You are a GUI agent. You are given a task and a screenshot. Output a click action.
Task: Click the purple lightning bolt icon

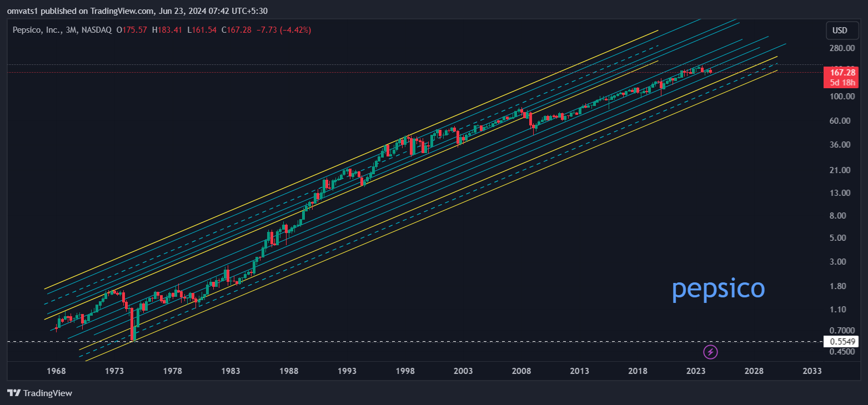tap(710, 351)
